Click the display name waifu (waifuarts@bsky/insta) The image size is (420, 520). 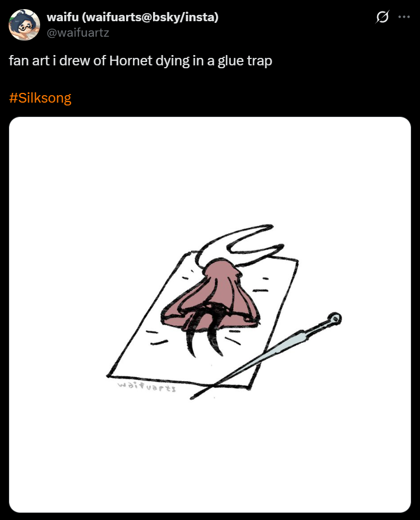tap(132, 17)
